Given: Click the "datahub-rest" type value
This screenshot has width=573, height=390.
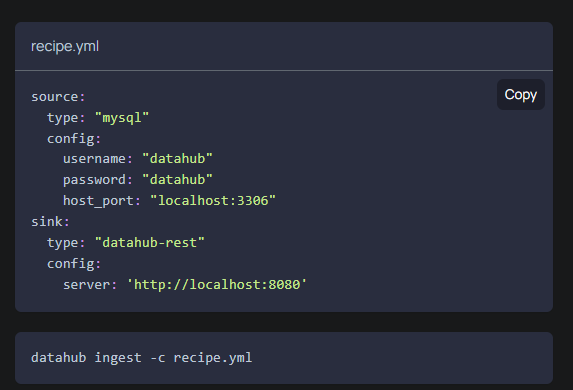Looking at the screenshot, I should 149,243.
